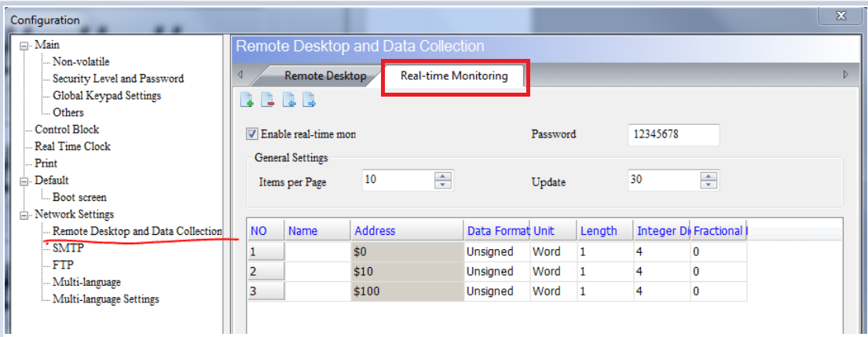Click the delete item icon with red minus
Viewport: 868px width, 337px height.
[x=268, y=101]
